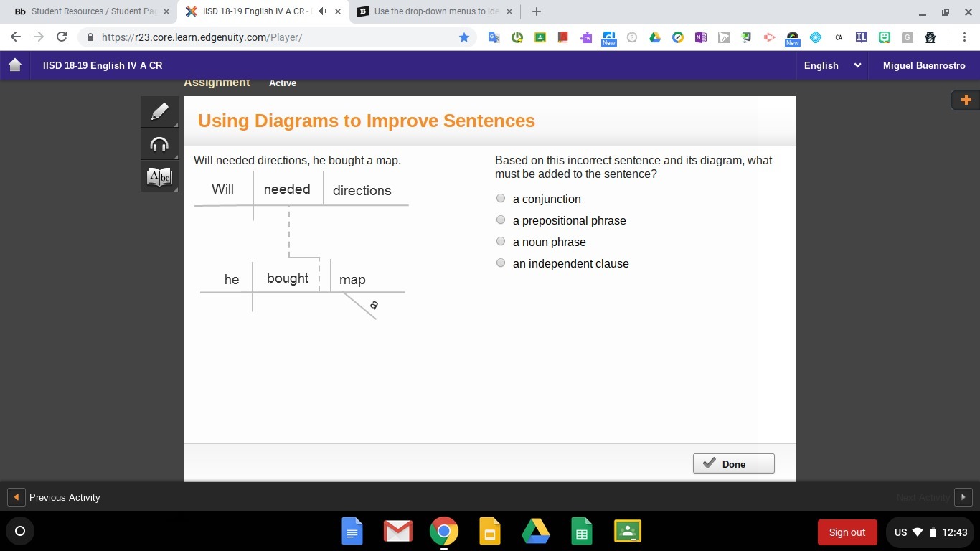980x551 pixels.
Task: Open the Google Translate extension
Action: click(x=494, y=37)
